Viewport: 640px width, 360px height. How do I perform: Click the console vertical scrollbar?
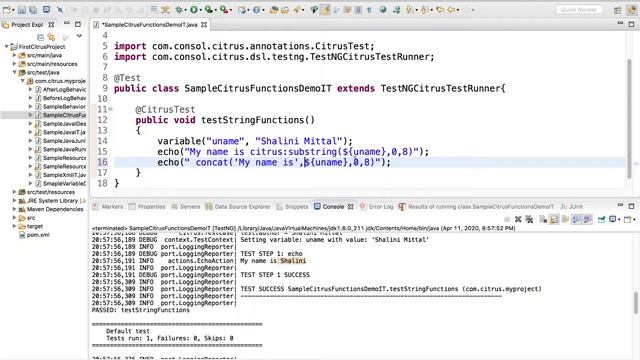point(636,303)
